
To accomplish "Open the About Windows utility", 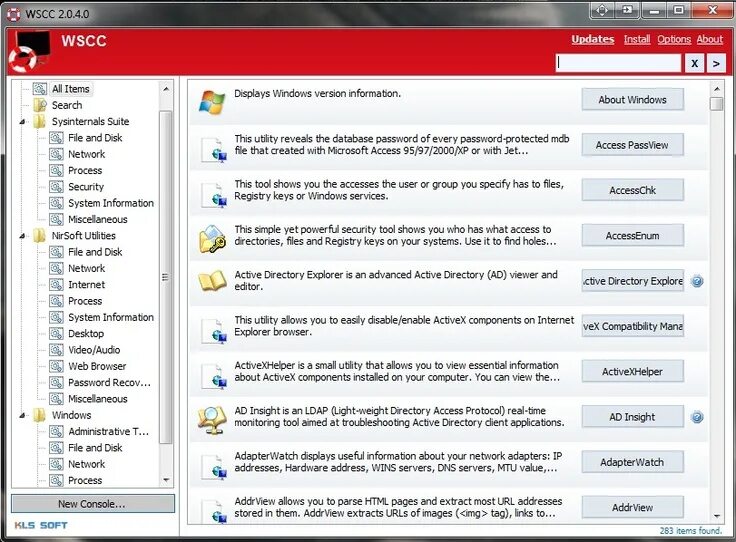I will click(x=632, y=99).
